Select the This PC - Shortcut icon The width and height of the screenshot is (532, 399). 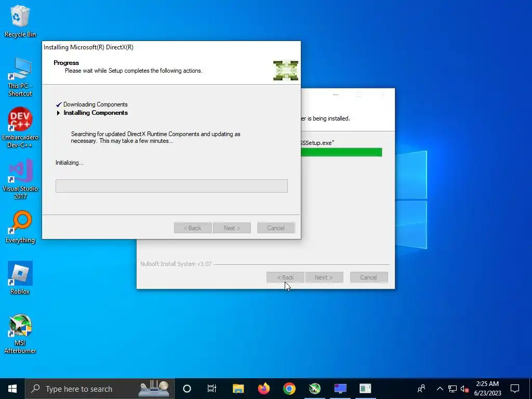click(x=20, y=77)
